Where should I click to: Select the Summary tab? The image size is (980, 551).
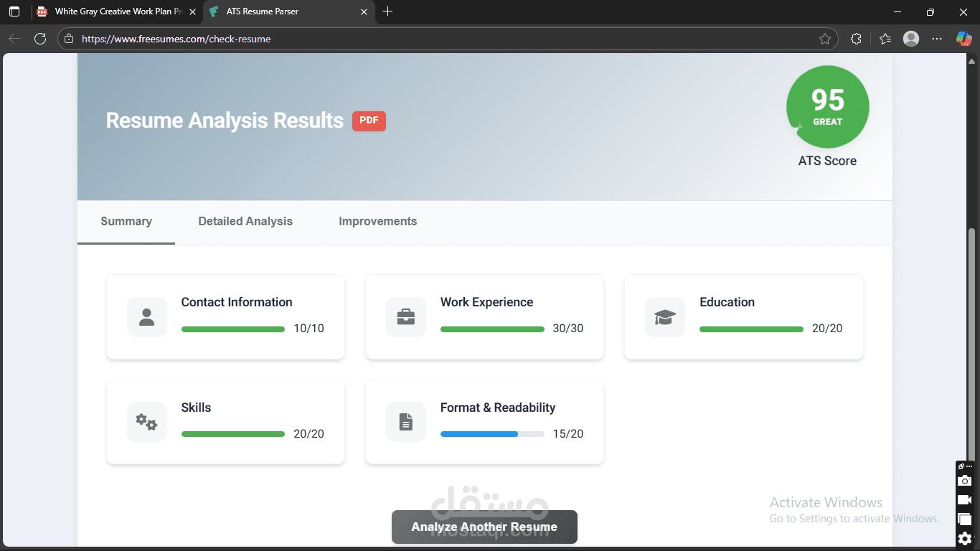pos(126,222)
